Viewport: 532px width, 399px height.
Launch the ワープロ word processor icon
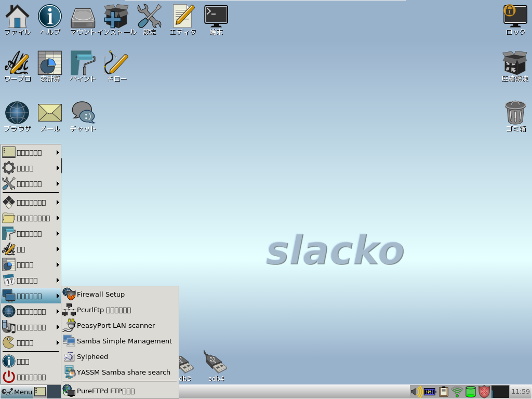(17, 66)
